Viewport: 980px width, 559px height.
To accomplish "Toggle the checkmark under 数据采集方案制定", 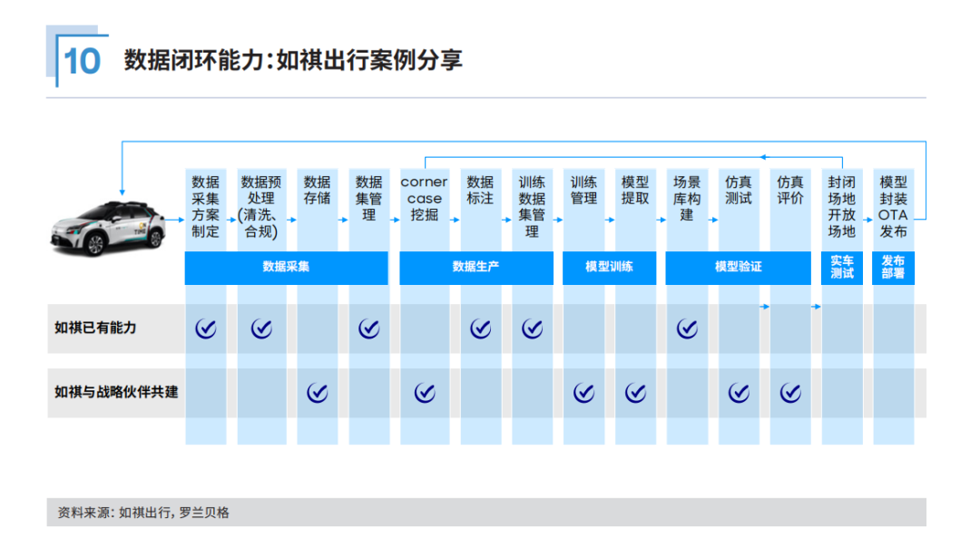I will pos(207,329).
